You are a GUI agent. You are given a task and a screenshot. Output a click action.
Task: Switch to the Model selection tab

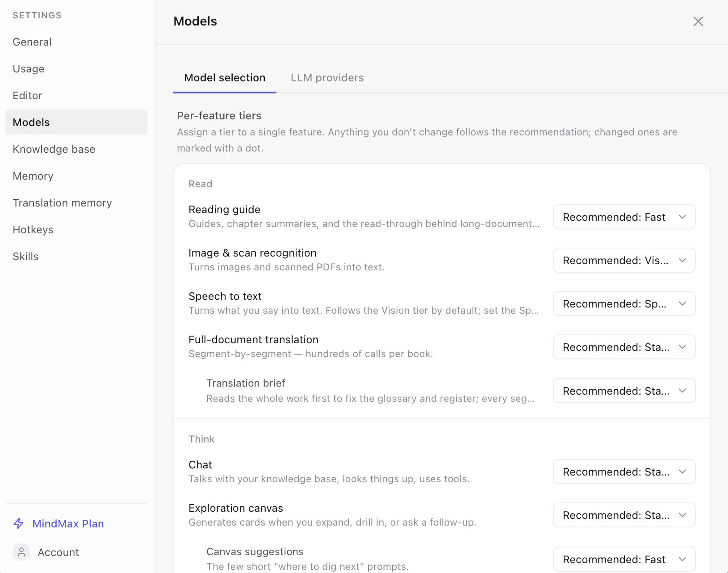click(x=225, y=78)
